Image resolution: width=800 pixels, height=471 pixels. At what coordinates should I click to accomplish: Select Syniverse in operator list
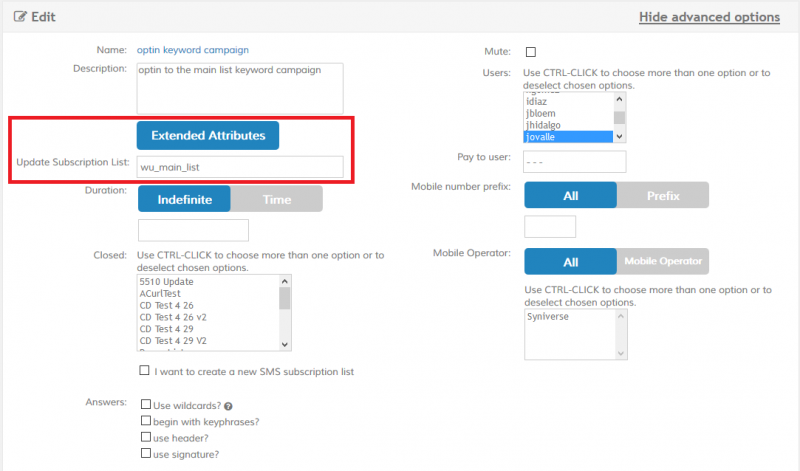548,315
